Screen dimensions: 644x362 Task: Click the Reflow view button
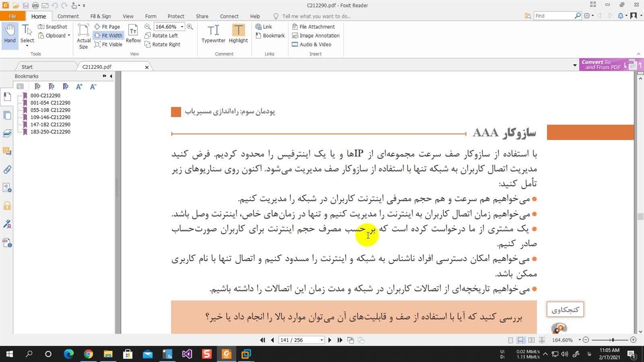(x=133, y=34)
